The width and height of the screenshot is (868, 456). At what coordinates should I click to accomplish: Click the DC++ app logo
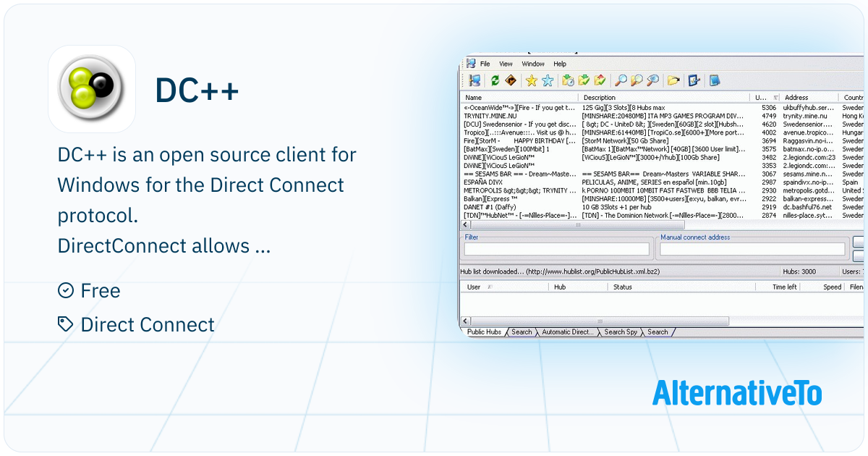[92, 89]
